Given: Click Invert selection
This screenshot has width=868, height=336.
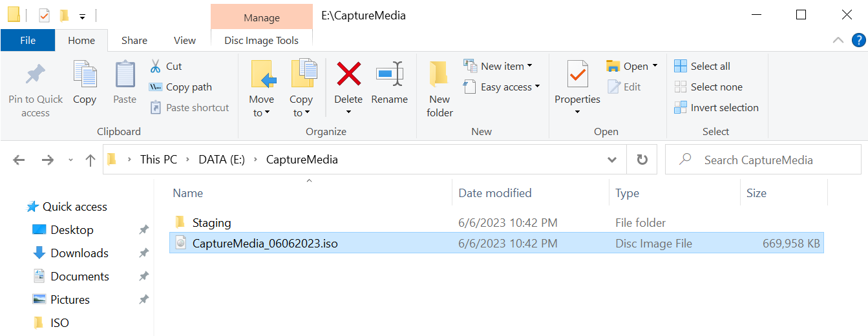Looking at the screenshot, I should click(716, 107).
